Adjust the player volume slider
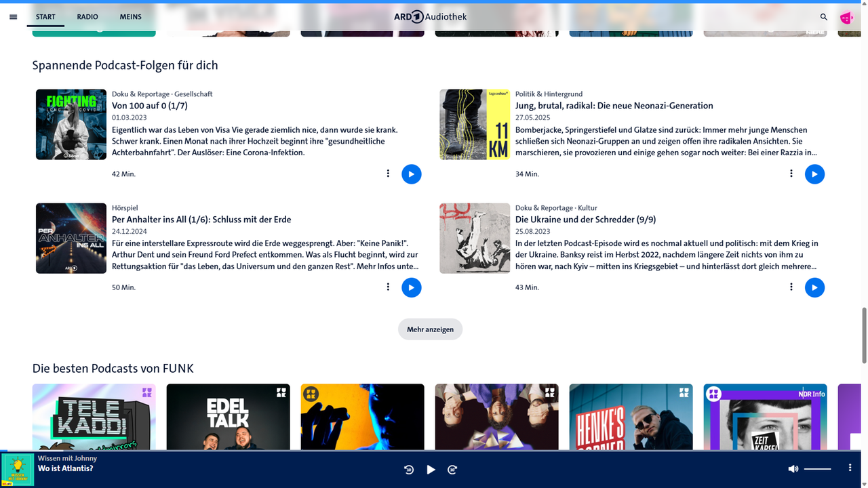Screen dimensions: 868x488 coord(817,469)
